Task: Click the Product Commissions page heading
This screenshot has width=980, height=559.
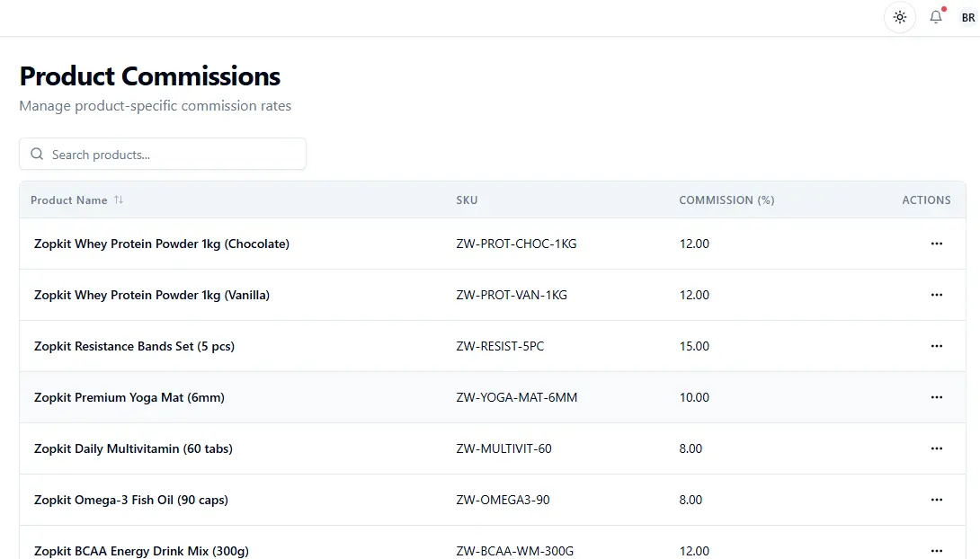Action: (x=150, y=76)
